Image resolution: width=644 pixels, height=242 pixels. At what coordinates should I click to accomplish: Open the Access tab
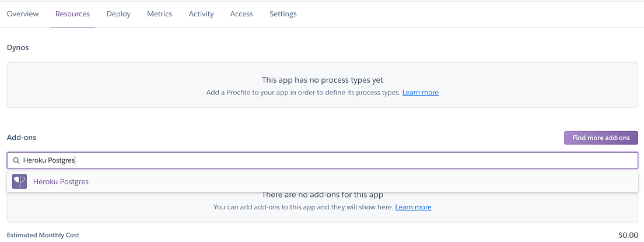(x=242, y=14)
